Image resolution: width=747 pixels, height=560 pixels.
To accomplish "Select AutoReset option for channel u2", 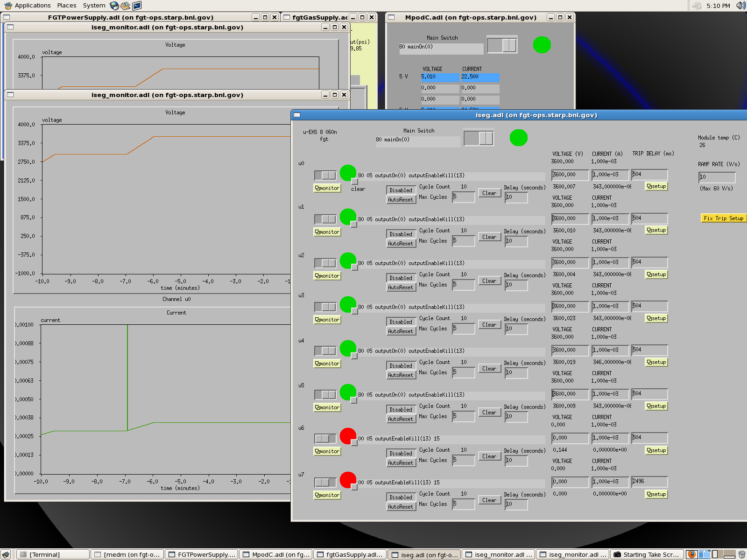I will click(401, 287).
